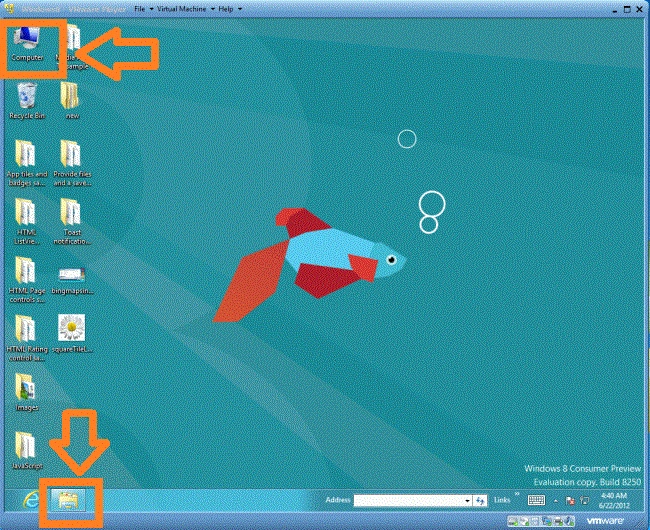The image size is (650, 530).
Task: Select the HTML Page controls folder
Action: pyautogui.click(x=27, y=280)
